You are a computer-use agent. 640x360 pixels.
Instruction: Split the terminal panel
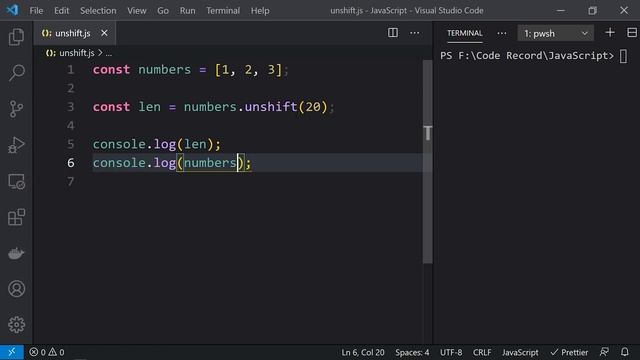(x=632, y=33)
